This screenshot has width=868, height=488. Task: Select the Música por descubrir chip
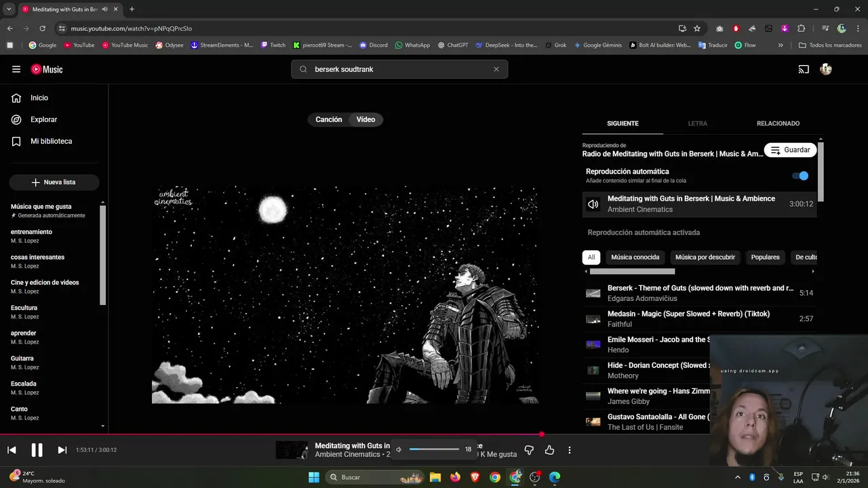pyautogui.click(x=705, y=258)
